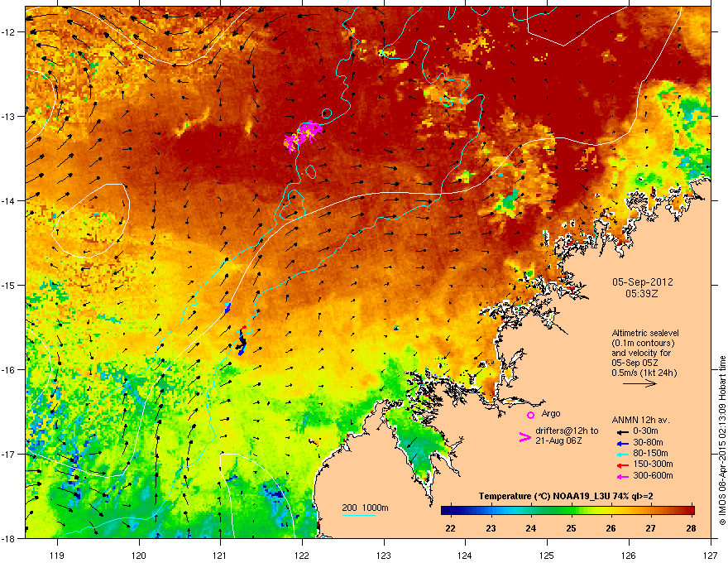Image resolution: width=728 pixels, height=563 pixels.
Task: Click the "0-30m" depth label
Action: pos(645,431)
